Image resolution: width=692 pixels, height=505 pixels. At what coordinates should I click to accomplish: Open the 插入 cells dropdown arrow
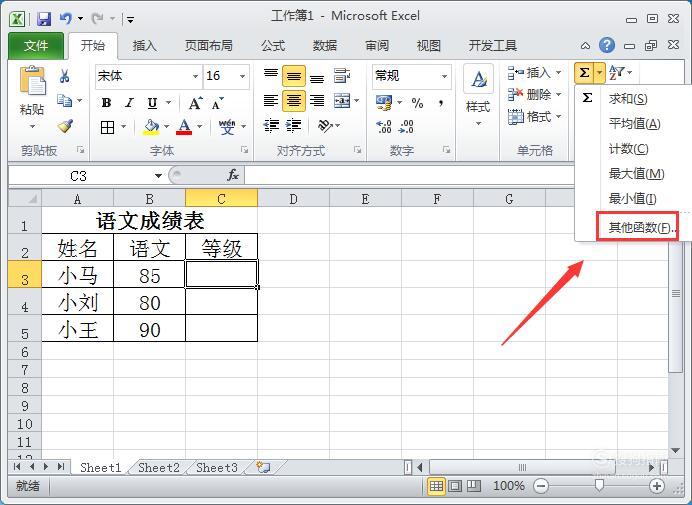(x=559, y=72)
